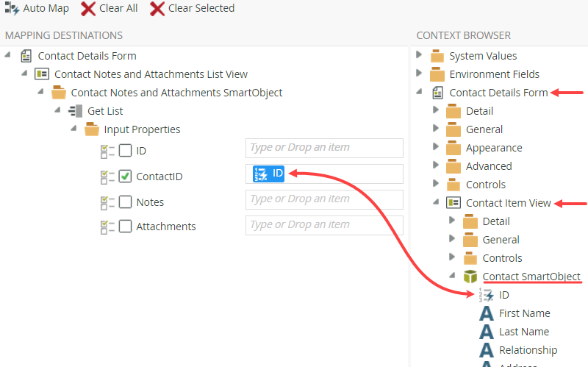
Task: Click the Contact Details Form icon in destinations
Action: (26, 56)
